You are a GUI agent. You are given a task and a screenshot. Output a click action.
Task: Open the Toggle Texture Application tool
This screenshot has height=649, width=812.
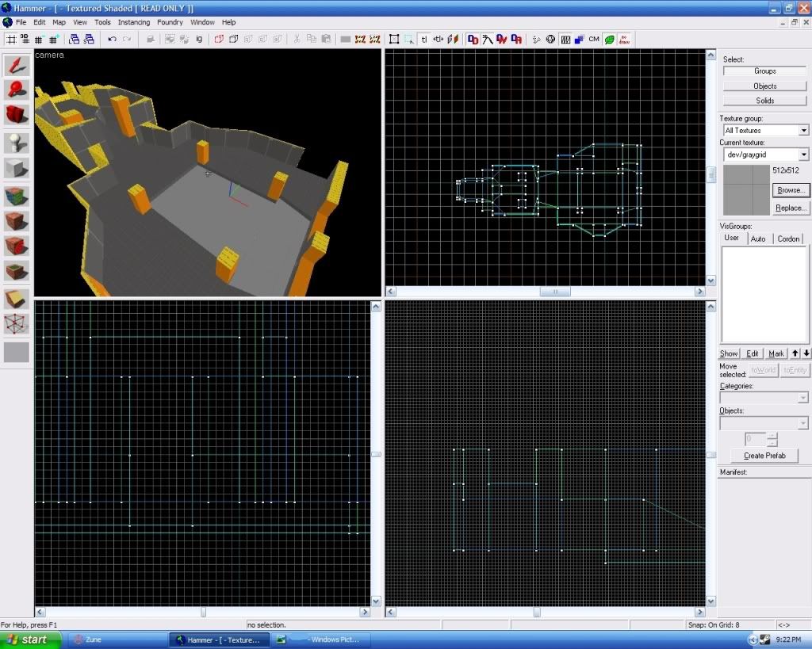coord(17,196)
